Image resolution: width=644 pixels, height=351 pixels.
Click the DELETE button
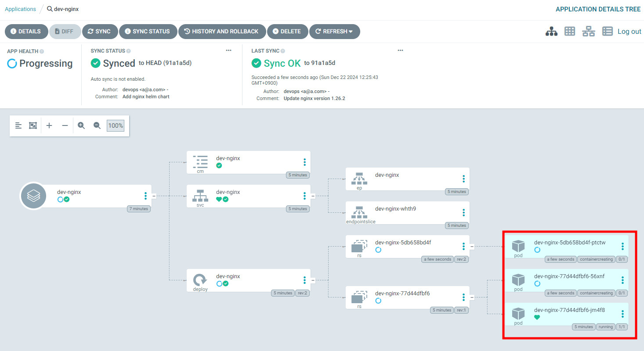(x=287, y=32)
